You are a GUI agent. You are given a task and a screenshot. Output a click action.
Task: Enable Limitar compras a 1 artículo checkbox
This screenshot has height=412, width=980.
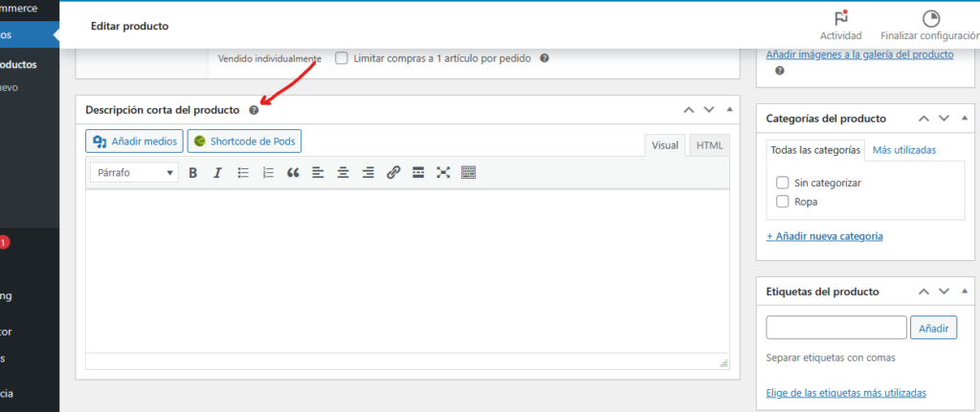tap(342, 58)
